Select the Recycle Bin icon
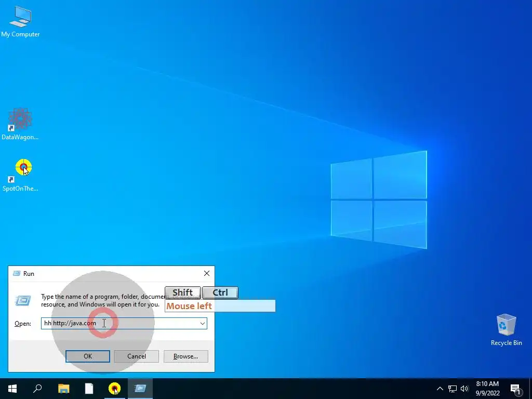This screenshot has width=532, height=399. coord(506,330)
